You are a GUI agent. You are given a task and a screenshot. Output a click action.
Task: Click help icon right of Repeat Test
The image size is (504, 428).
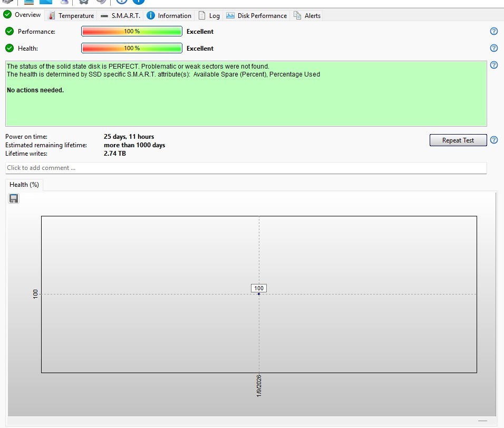click(494, 140)
